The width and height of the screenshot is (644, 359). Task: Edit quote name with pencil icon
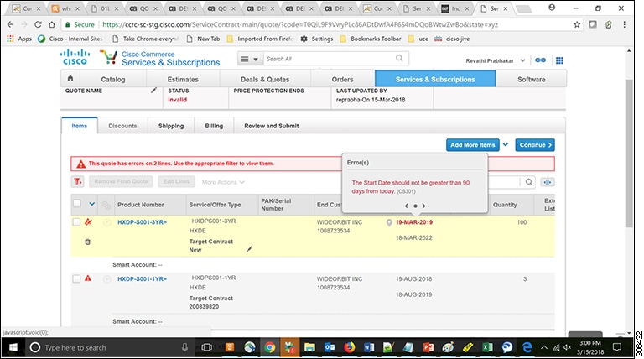pos(153,91)
